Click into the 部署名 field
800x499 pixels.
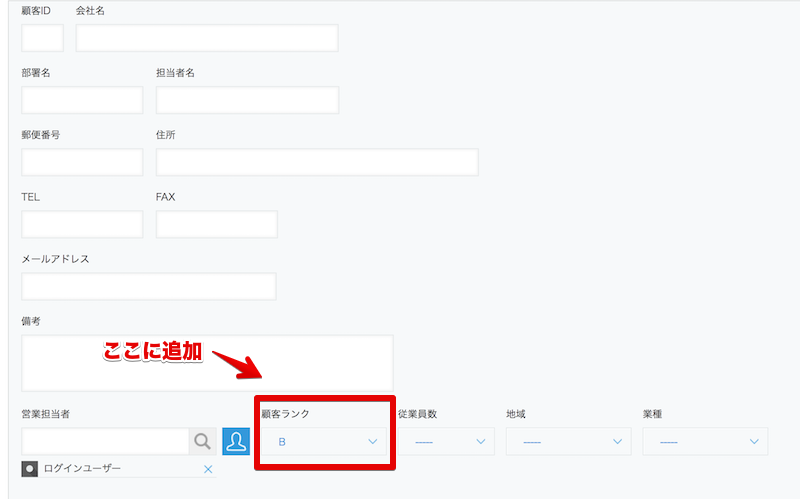[82, 100]
